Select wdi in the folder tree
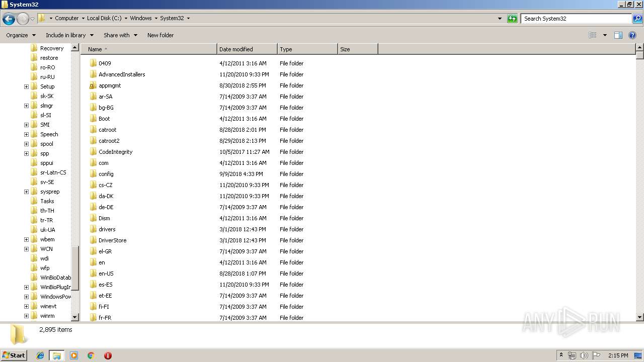 point(44,258)
